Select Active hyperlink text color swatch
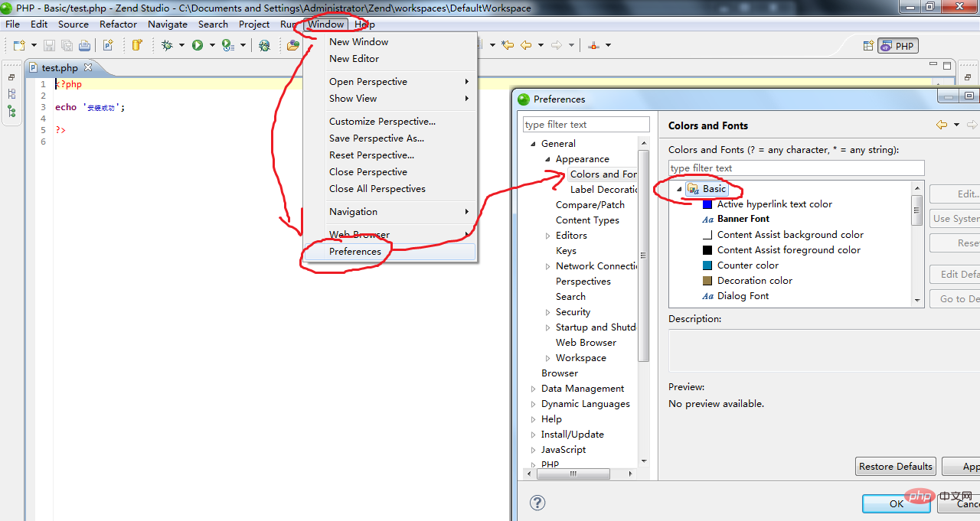Screen dimensions: 980x521 (x=707, y=204)
